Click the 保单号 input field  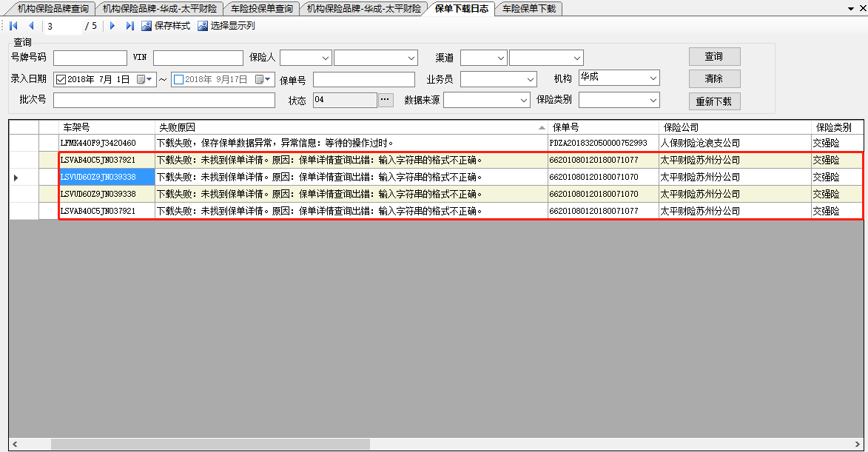point(363,80)
